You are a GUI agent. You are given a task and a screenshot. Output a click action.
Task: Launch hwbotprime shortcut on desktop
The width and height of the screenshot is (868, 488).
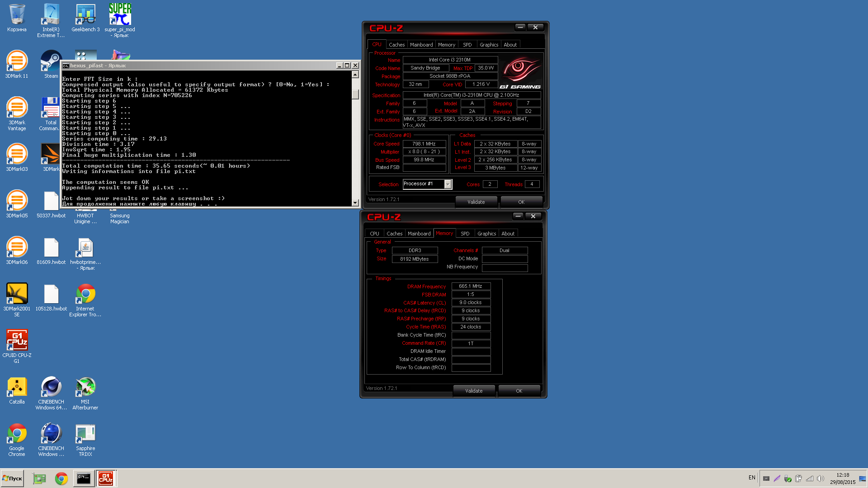click(85, 254)
